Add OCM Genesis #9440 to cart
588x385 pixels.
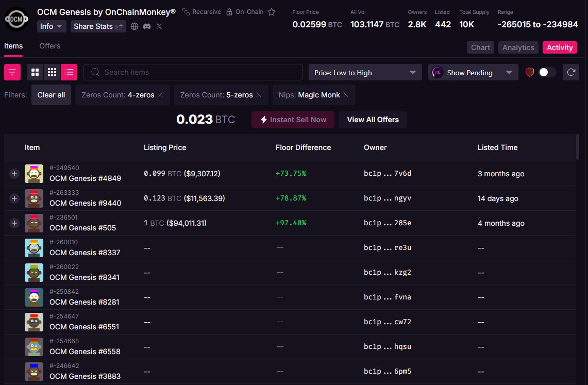tap(14, 198)
